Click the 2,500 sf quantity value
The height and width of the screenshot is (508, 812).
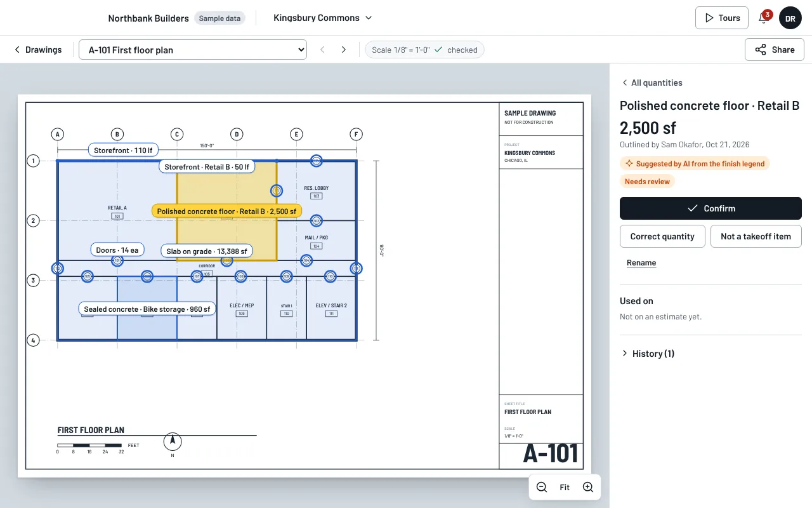point(648,128)
